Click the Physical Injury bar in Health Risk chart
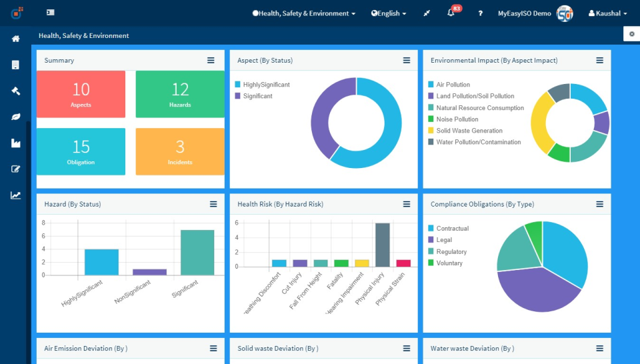640x364 pixels. (383, 245)
